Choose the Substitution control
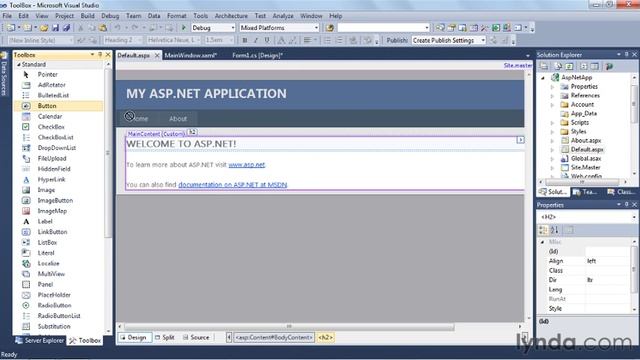The image size is (640, 360). (54, 326)
